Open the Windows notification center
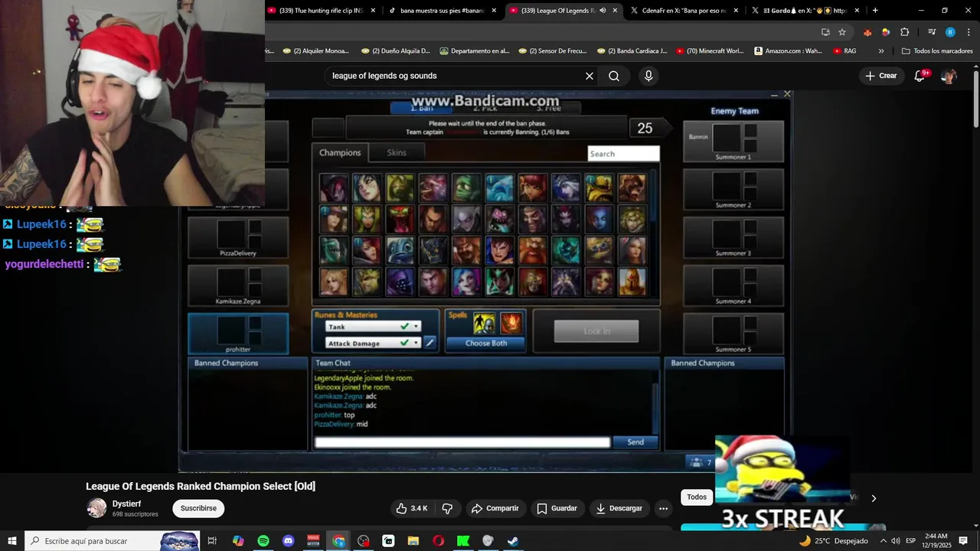980x551 pixels. (963, 541)
